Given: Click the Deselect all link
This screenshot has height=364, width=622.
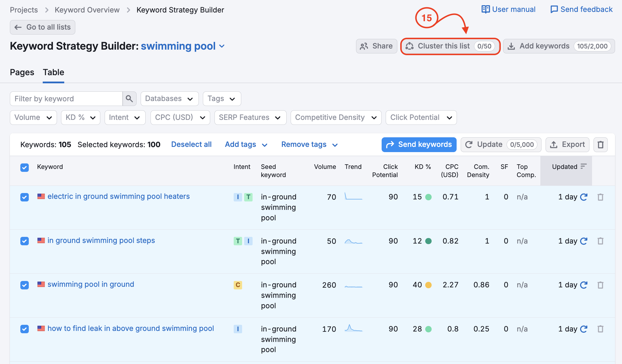Looking at the screenshot, I should tap(191, 144).
